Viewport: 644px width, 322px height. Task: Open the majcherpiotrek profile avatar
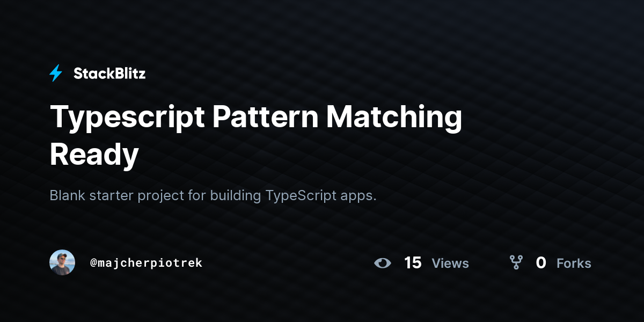[62, 262]
